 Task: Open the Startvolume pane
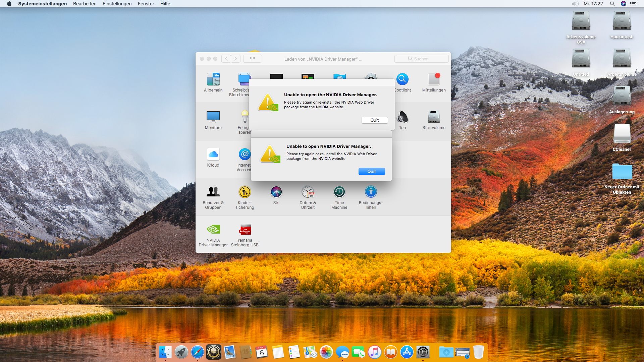[x=434, y=120]
